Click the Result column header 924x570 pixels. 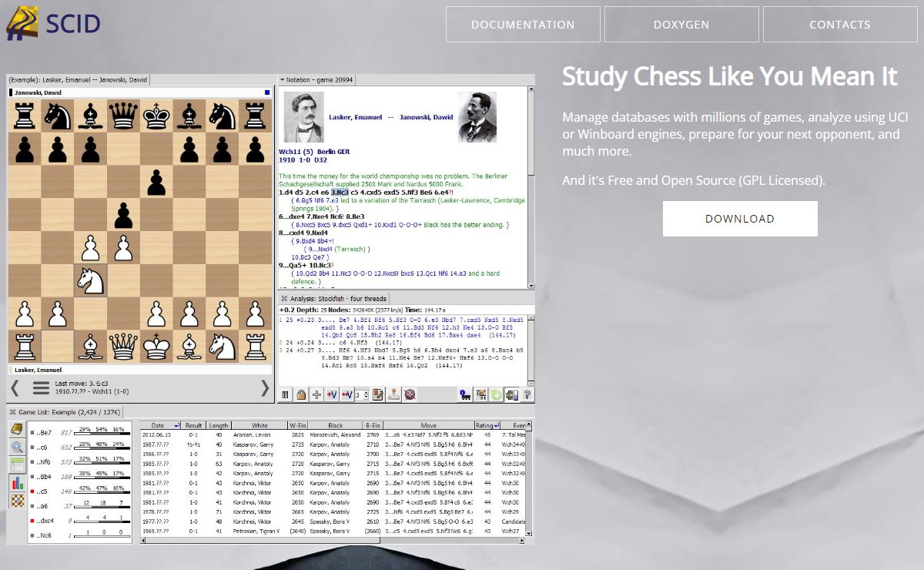tap(194, 425)
